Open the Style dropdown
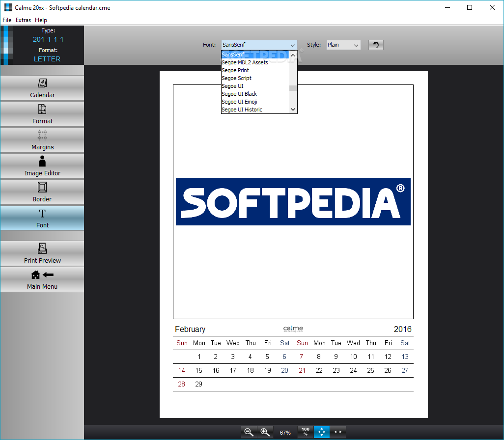The image size is (504, 440). [343, 45]
